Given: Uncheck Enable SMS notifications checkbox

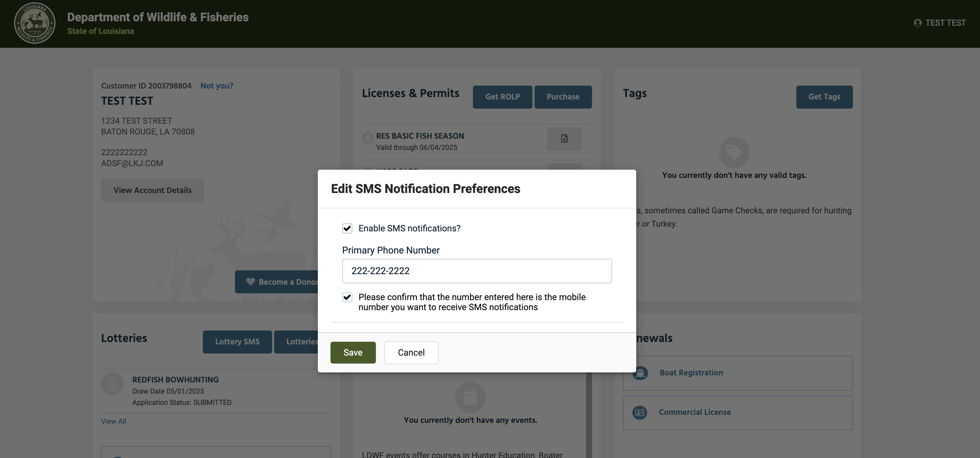Looking at the screenshot, I should [x=347, y=228].
